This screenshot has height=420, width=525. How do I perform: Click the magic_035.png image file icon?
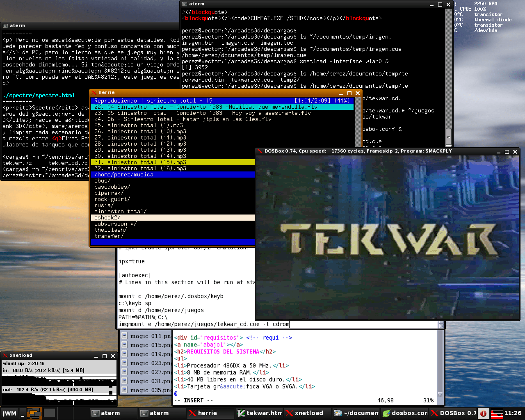(x=124, y=390)
